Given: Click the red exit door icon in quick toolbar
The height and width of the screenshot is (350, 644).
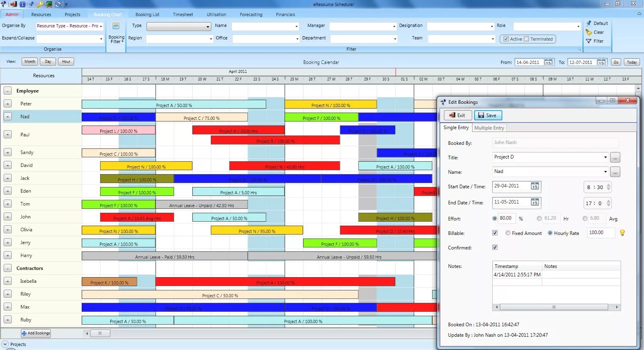Looking at the screenshot, I should pyautogui.click(x=13, y=4).
